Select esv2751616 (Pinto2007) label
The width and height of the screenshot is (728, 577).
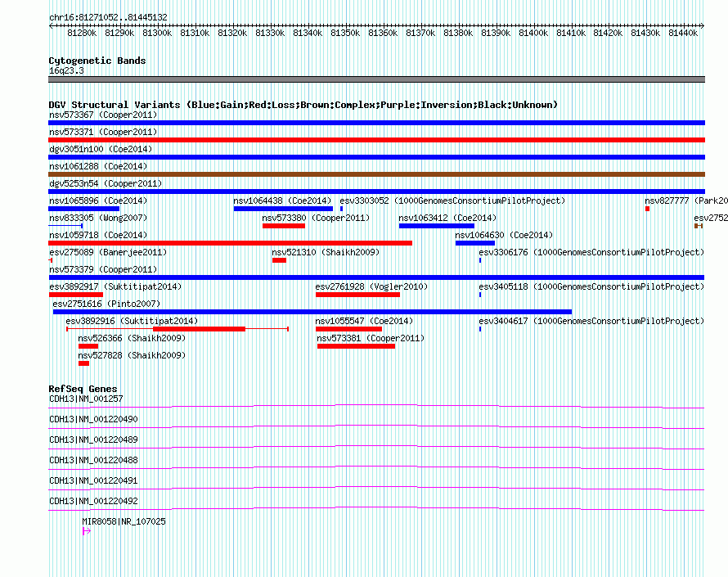coord(106,304)
